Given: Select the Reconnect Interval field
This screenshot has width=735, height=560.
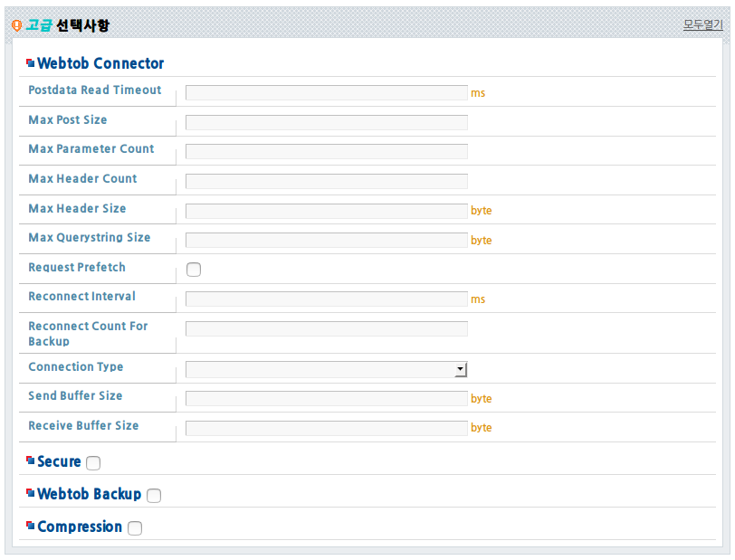Looking at the screenshot, I should click(327, 299).
